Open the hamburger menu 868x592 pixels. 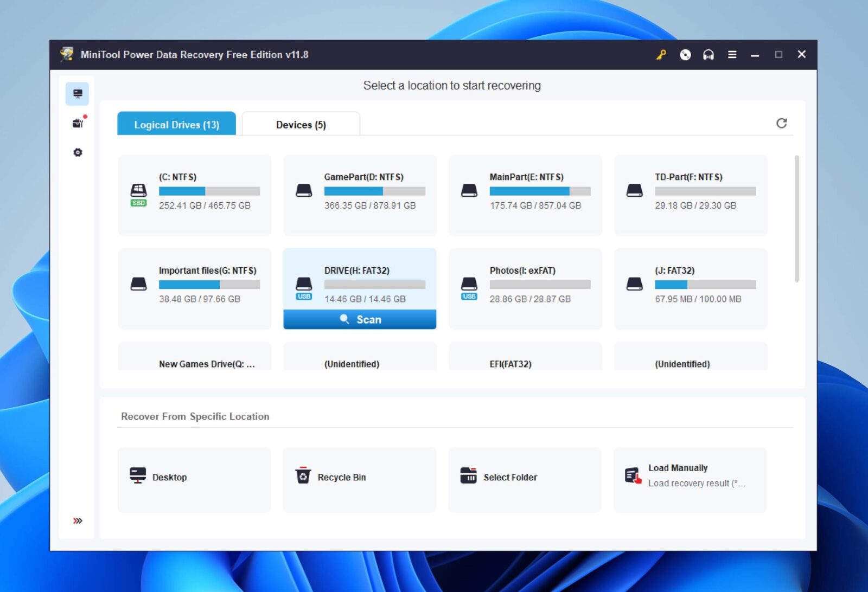click(732, 54)
